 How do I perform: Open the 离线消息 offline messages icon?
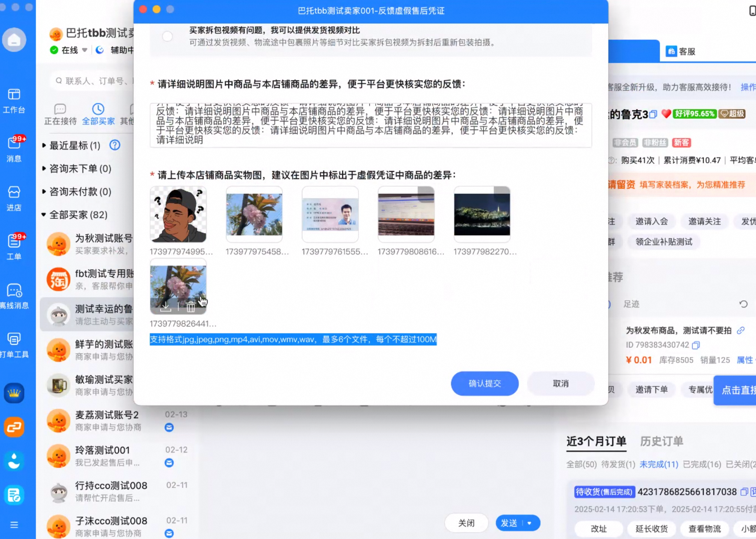click(14, 296)
